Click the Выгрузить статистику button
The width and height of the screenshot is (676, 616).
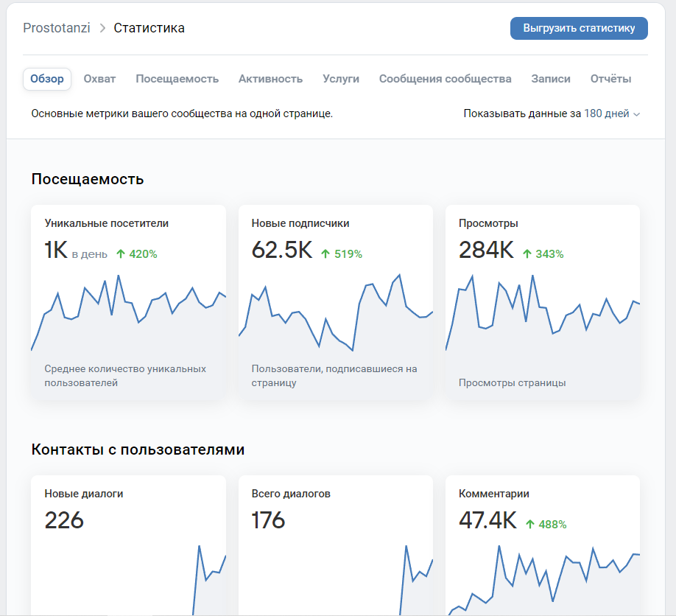point(579,29)
